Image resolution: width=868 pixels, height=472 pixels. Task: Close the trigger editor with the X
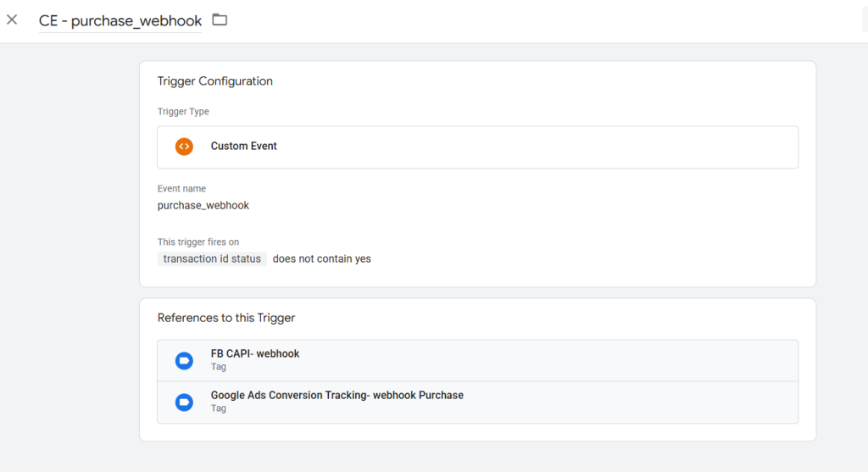pos(12,19)
